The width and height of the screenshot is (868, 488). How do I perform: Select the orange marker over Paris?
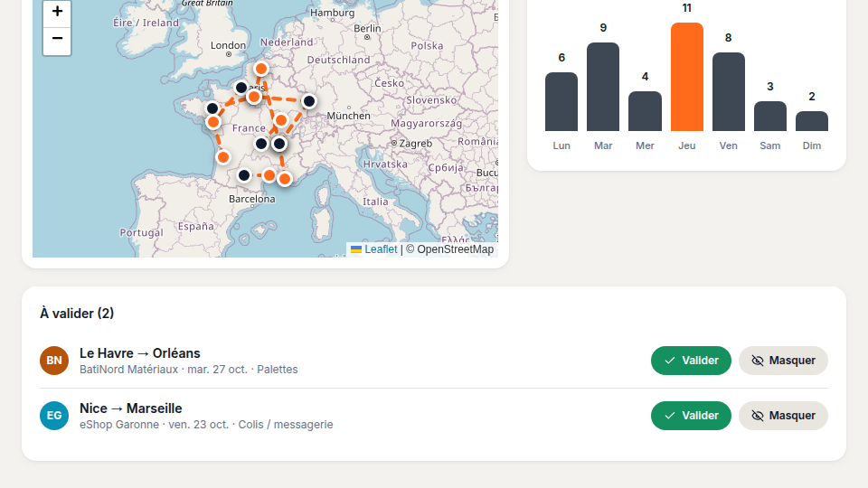point(254,98)
